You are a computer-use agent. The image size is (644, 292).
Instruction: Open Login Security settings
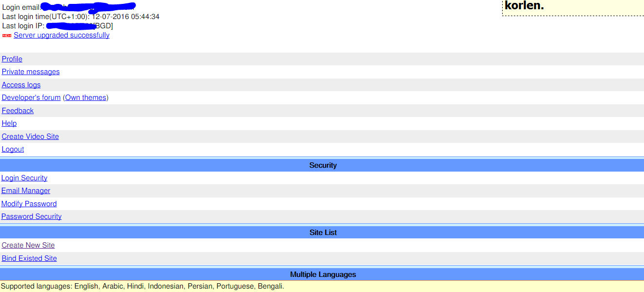[24, 178]
